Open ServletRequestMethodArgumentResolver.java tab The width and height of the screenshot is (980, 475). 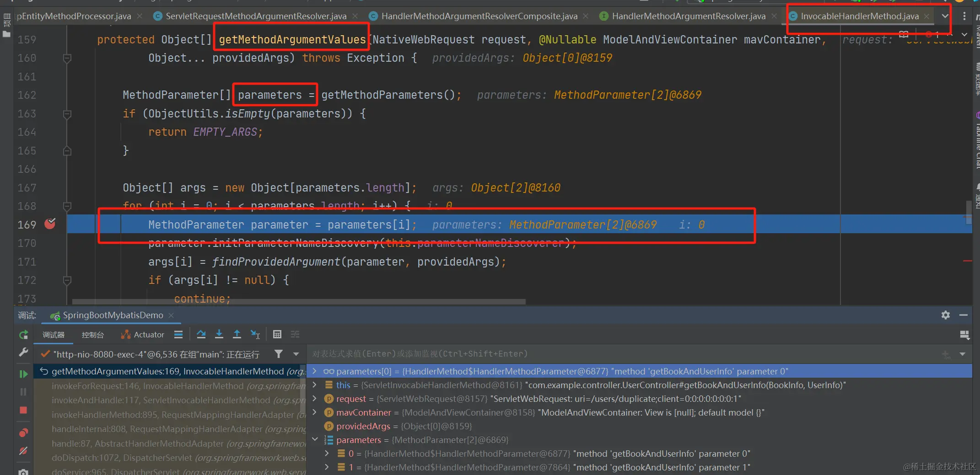point(256,16)
